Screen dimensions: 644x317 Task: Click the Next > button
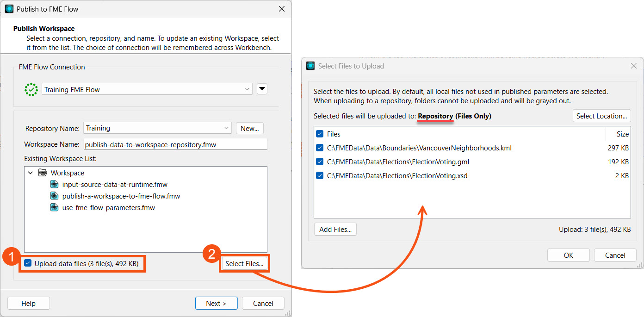tap(216, 304)
